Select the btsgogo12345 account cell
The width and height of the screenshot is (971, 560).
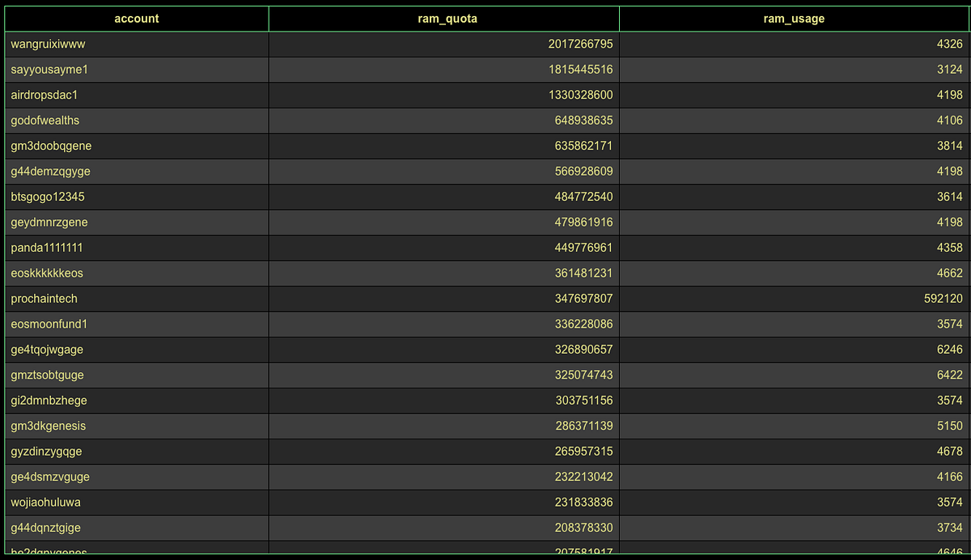click(137, 197)
